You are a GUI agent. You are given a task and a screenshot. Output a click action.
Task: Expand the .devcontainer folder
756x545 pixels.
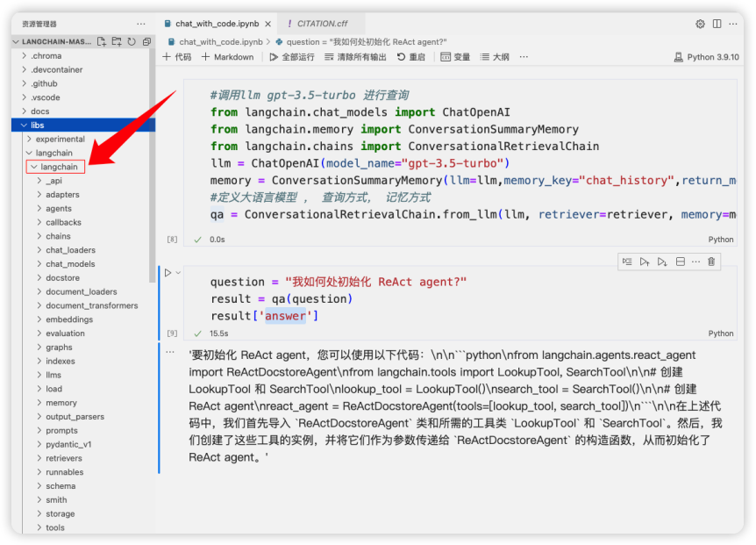83,70
